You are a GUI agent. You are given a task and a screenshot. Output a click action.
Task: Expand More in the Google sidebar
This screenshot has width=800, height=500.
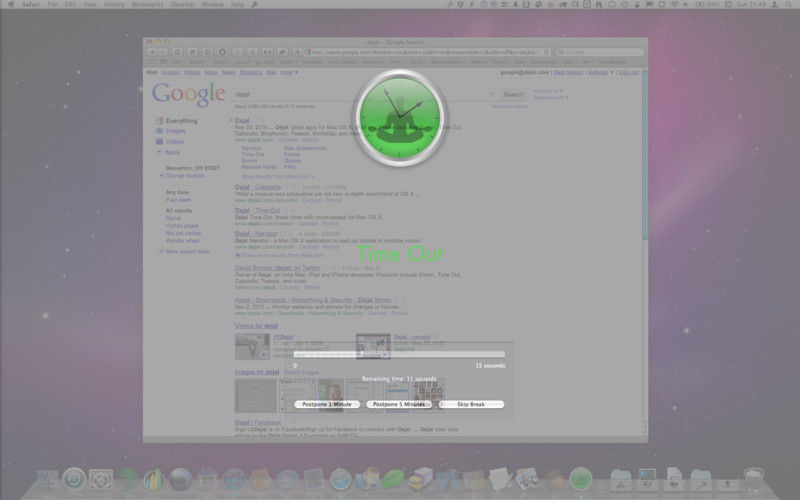point(172,153)
